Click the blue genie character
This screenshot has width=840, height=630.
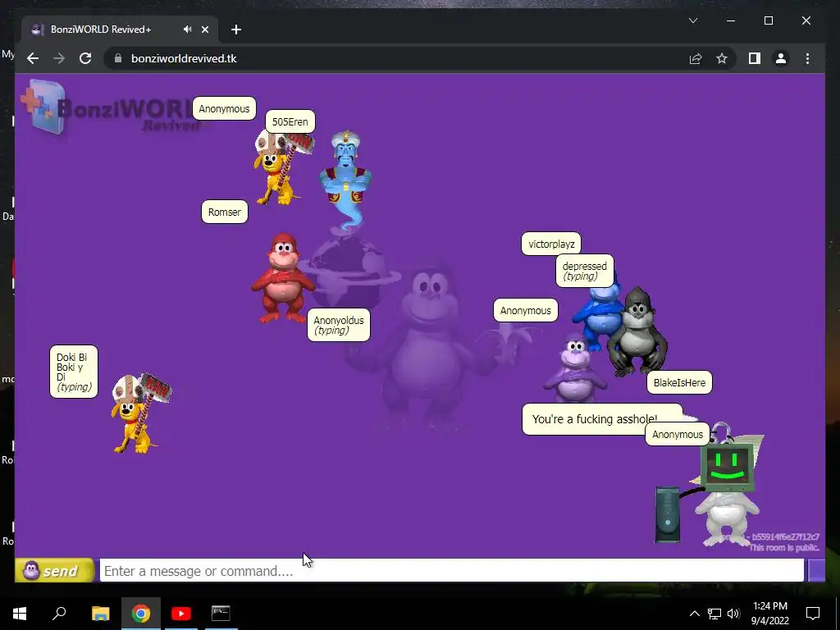(x=345, y=181)
